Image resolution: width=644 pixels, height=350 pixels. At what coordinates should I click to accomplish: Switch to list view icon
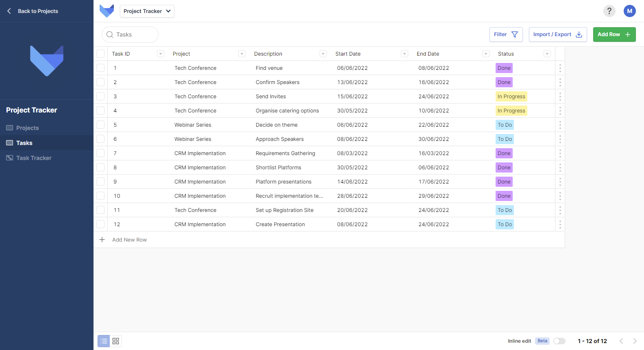[x=104, y=341]
